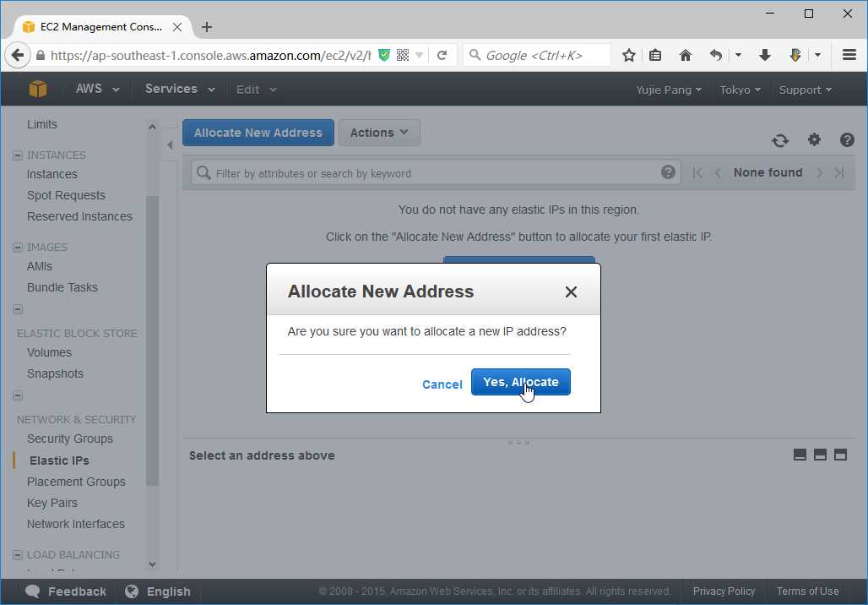
Task: Open the address bar history dropdown arrow
Action: point(419,56)
